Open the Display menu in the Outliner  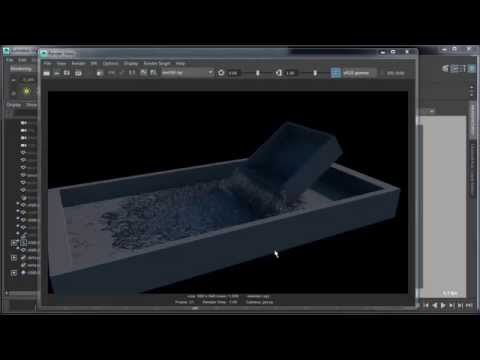[x=14, y=105]
